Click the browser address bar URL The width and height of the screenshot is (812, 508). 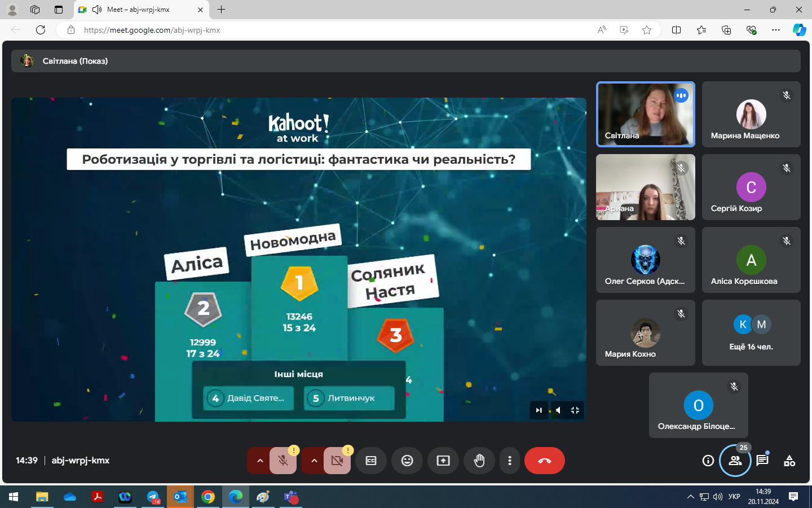[x=152, y=30]
